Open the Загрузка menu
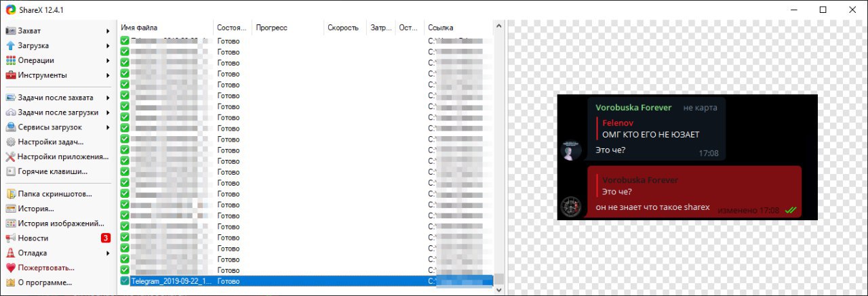 [58, 46]
